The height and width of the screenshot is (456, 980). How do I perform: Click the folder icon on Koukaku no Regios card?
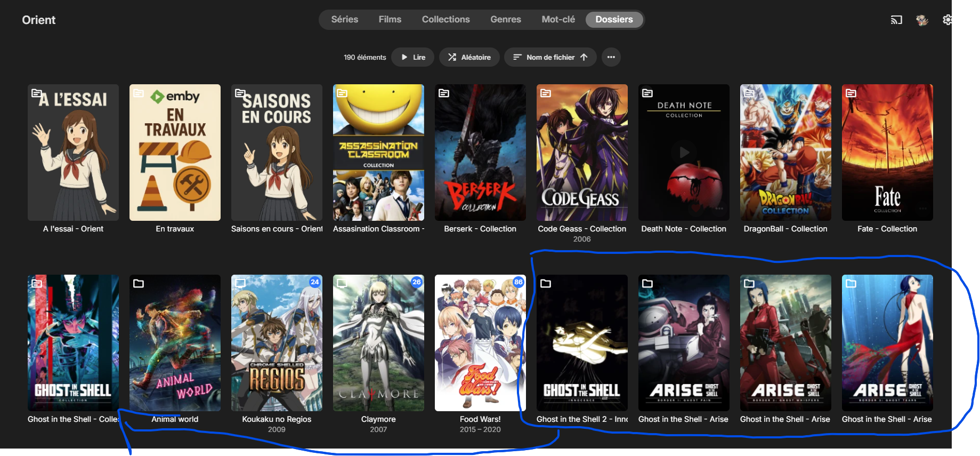point(240,284)
